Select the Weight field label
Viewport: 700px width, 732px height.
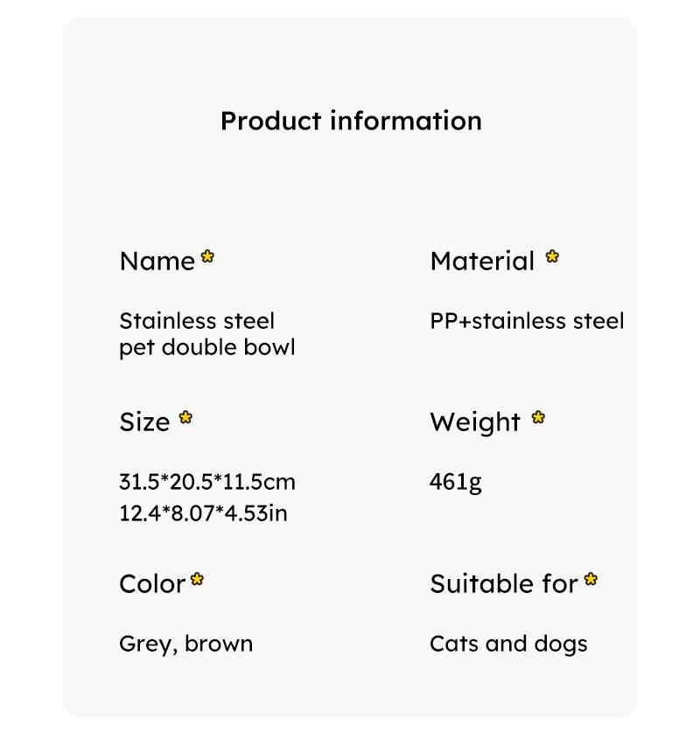475,422
